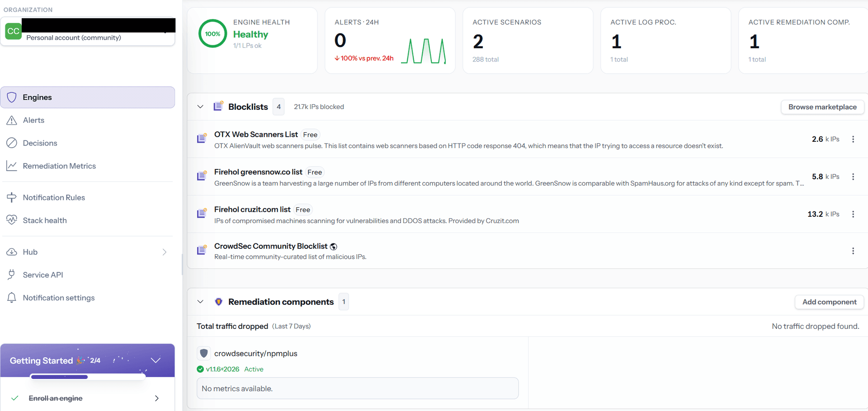
Task: Click the Add component button
Action: pos(829,302)
